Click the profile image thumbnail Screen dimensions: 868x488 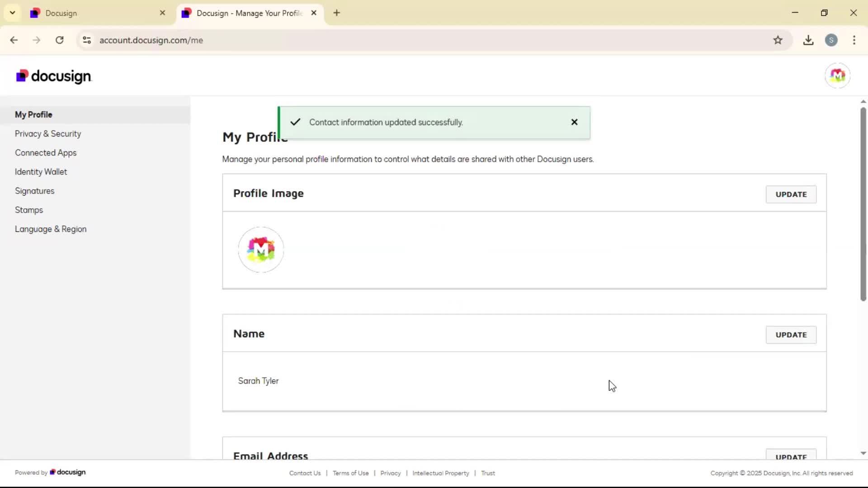pyautogui.click(x=261, y=249)
